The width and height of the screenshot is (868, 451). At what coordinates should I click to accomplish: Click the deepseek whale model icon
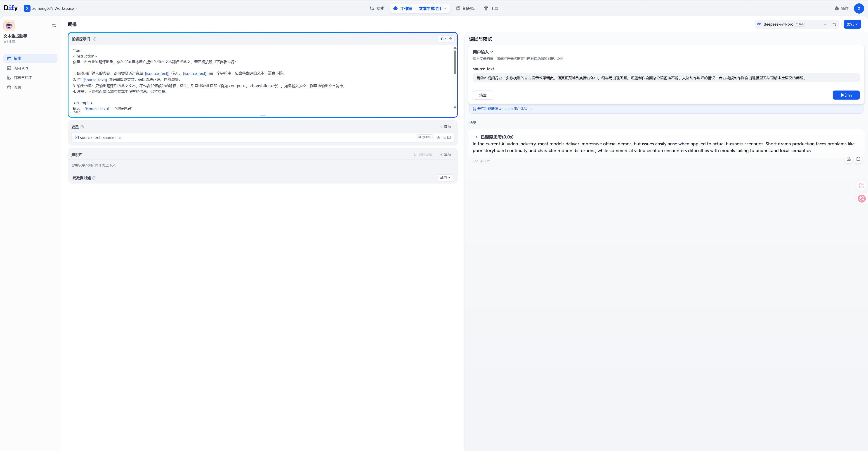pos(759,24)
